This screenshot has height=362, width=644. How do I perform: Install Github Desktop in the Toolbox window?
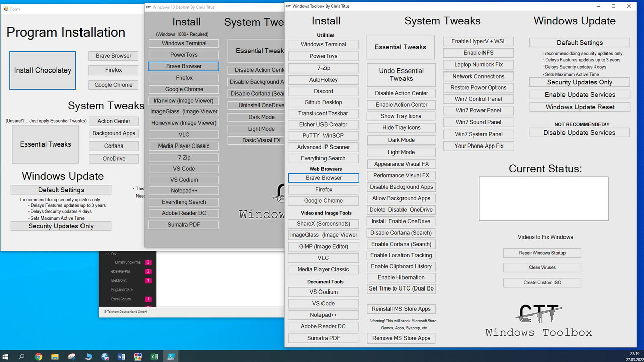[324, 102]
